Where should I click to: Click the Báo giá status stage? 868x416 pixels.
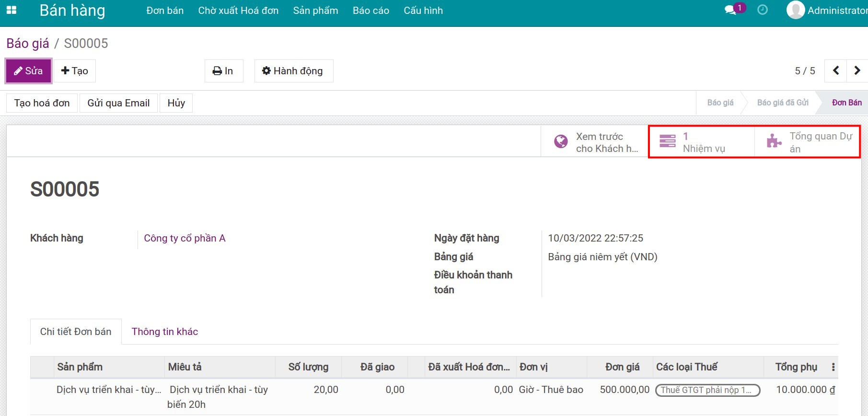coord(720,103)
